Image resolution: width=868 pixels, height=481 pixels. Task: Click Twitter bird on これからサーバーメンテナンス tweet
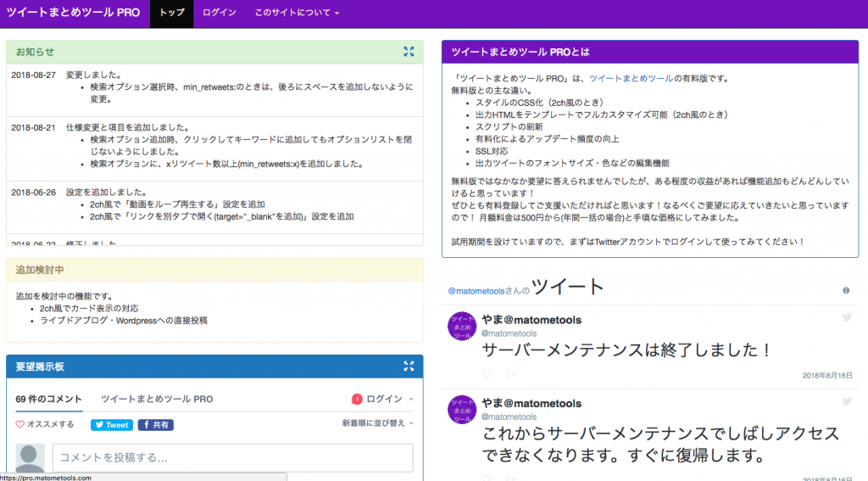coord(847,401)
